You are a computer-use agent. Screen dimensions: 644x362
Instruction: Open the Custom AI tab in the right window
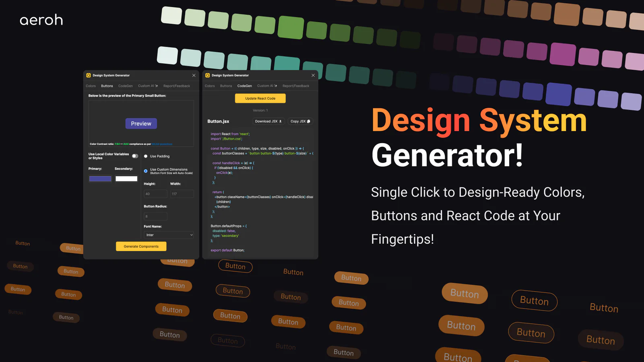267,86
